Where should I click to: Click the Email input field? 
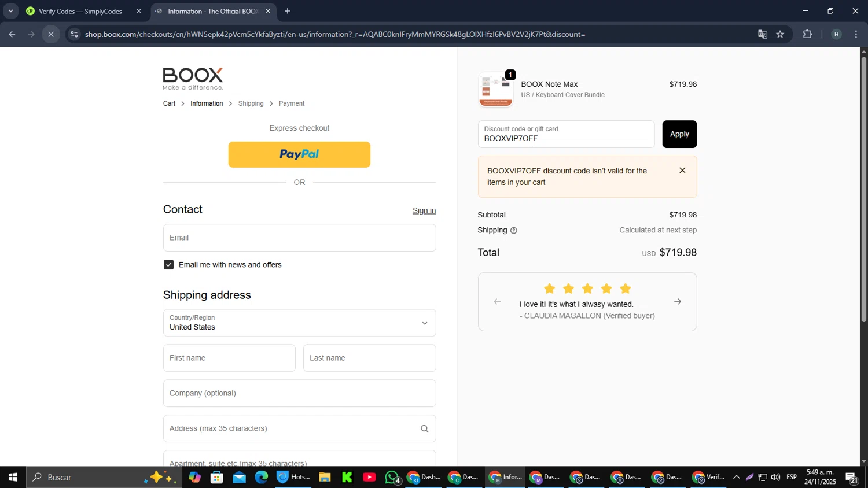(x=299, y=238)
